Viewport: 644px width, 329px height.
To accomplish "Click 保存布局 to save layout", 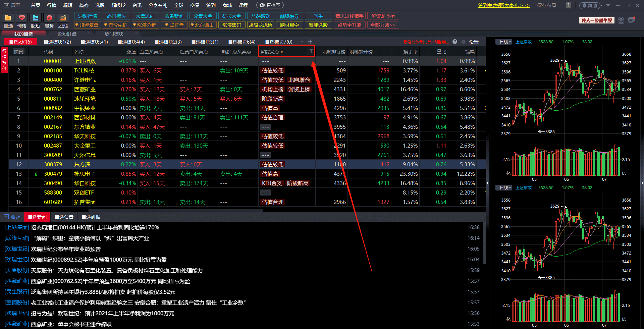I will [547, 5].
